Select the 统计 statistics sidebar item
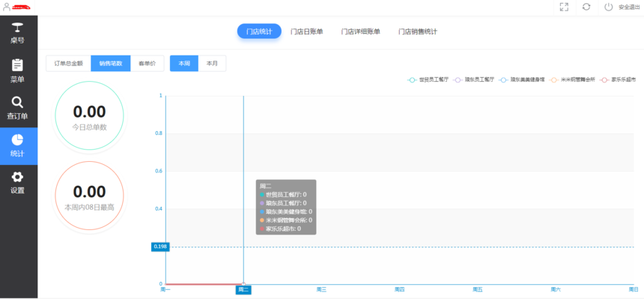 19,146
